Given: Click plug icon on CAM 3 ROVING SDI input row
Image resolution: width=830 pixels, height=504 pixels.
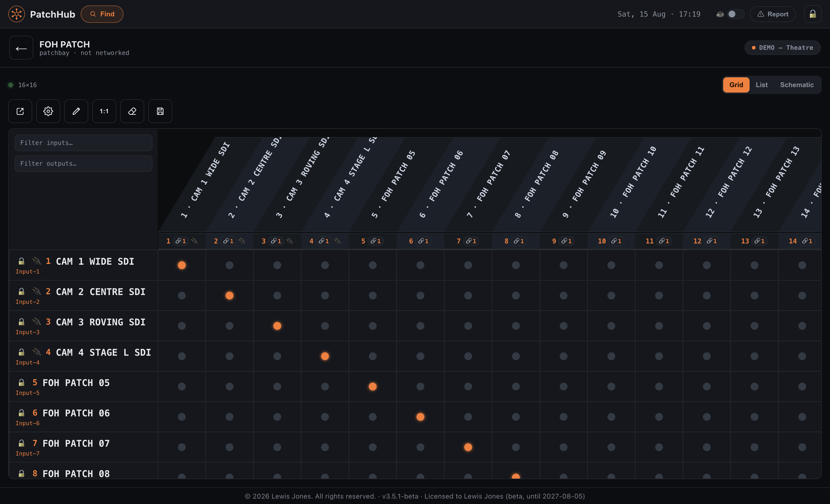Looking at the screenshot, I should tap(36, 321).
